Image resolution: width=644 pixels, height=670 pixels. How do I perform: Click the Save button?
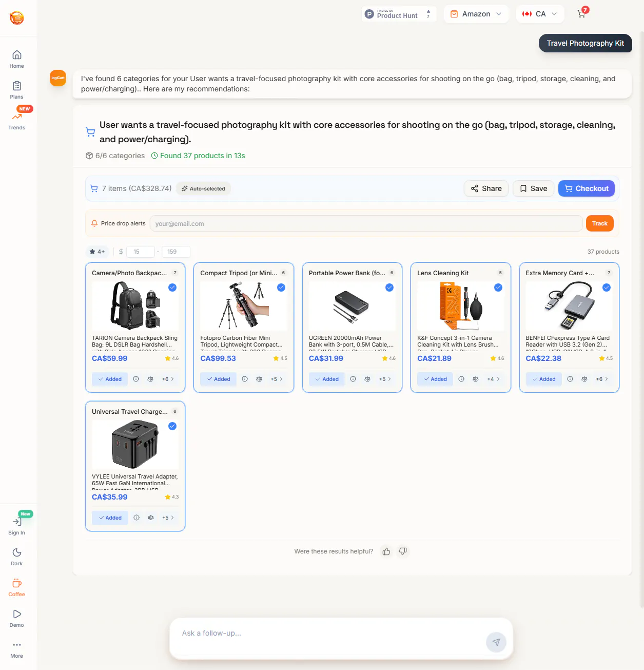coord(534,188)
